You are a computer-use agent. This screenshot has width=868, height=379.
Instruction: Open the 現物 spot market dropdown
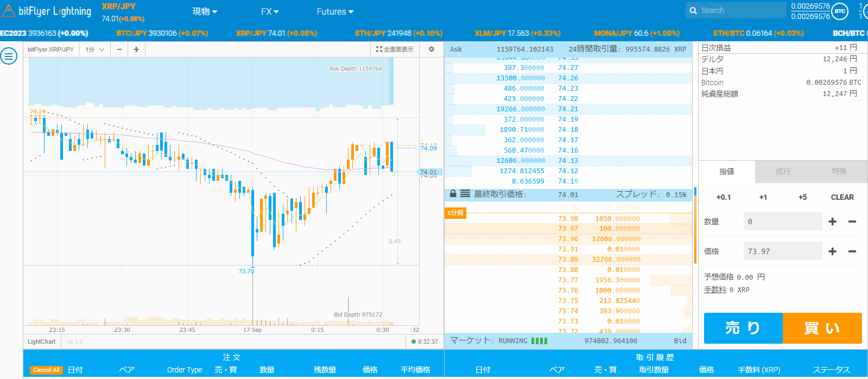pos(205,11)
